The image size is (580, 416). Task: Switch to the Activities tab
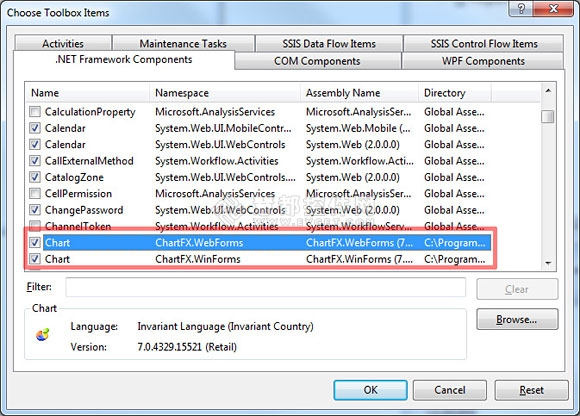coord(63,43)
